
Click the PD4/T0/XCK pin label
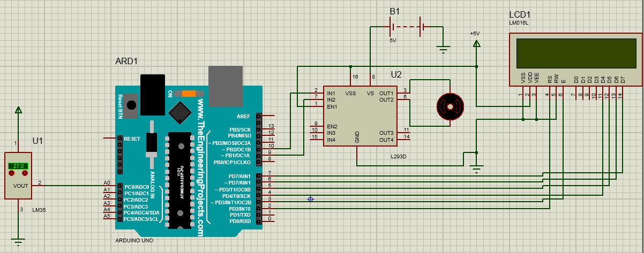236,196
